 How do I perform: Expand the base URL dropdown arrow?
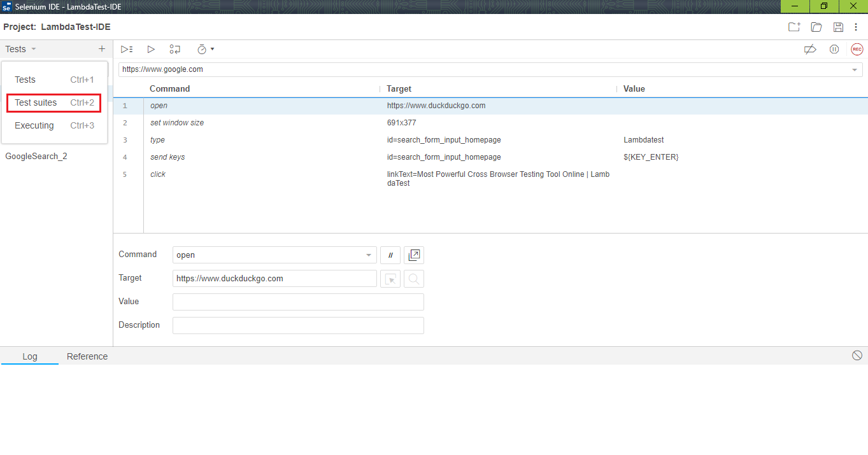click(x=855, y=69)
